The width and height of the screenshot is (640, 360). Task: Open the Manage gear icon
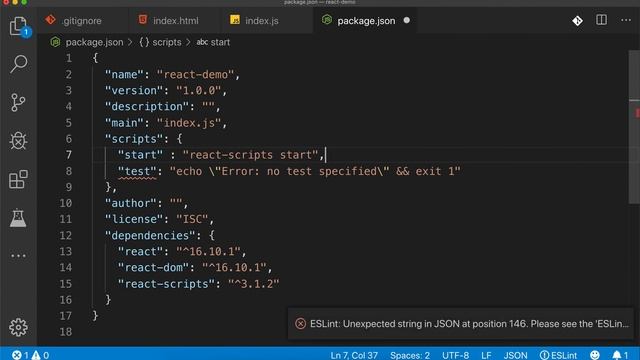click(x=18, y=327)
